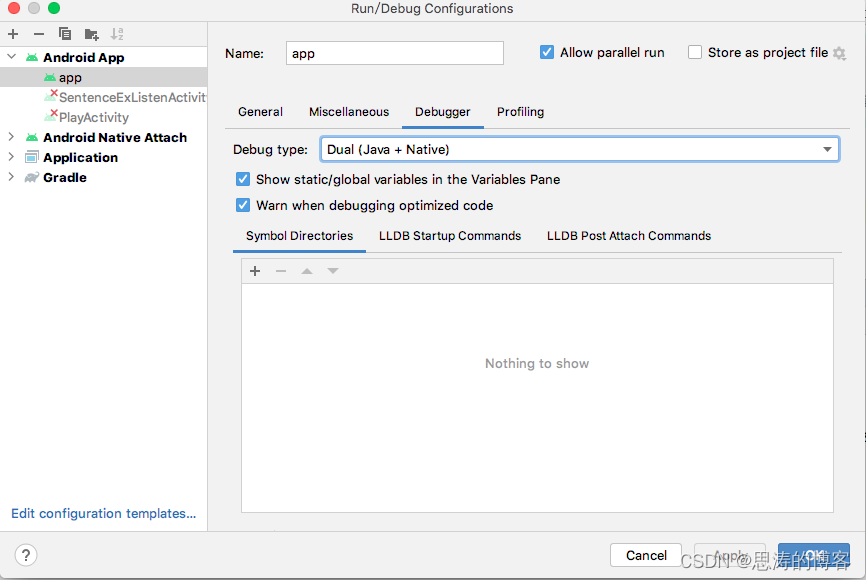Select the app configuration
Image resolution: width=866 pixels, height=580 pixels.
click(104, 77)
